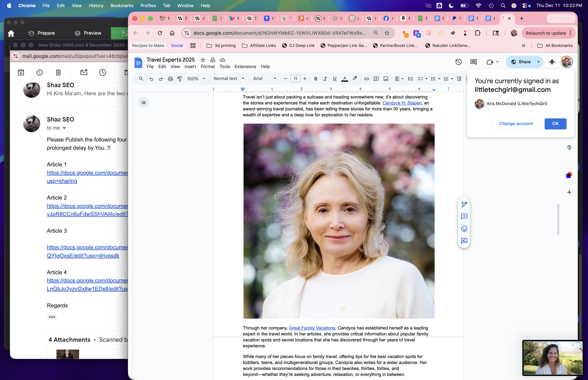Open the Docs Tools menu
Screen dimensions: 588x380
coord(225,67)
